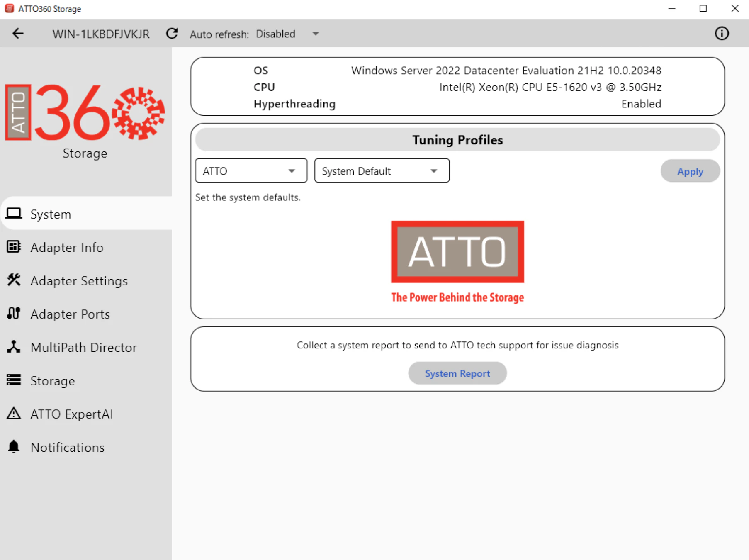Click the refresh icon beside hostname

point(172,34)
